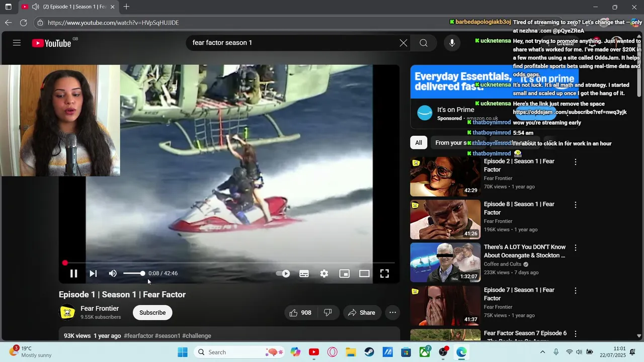Click the browser address bar URL
Image resolution: width=644 pixels, height=362 pixels.
coord(113,23)
